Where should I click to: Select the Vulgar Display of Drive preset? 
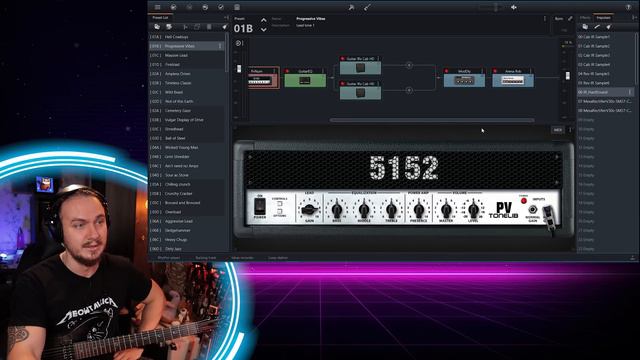pos(187,120)
